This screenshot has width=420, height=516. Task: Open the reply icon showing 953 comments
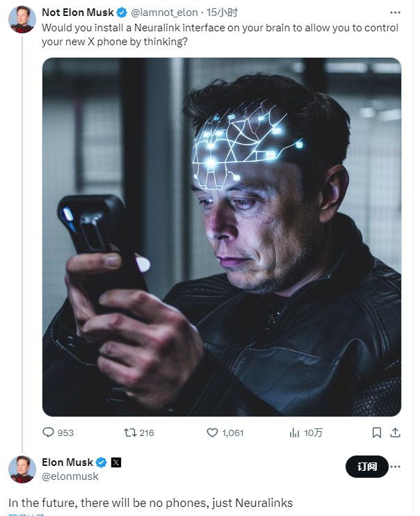click(48, 433)
